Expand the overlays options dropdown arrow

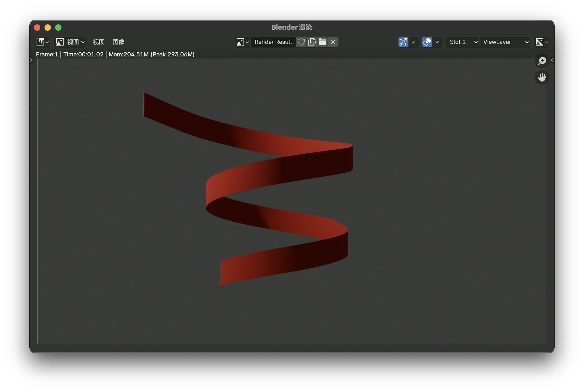[437, 42]
